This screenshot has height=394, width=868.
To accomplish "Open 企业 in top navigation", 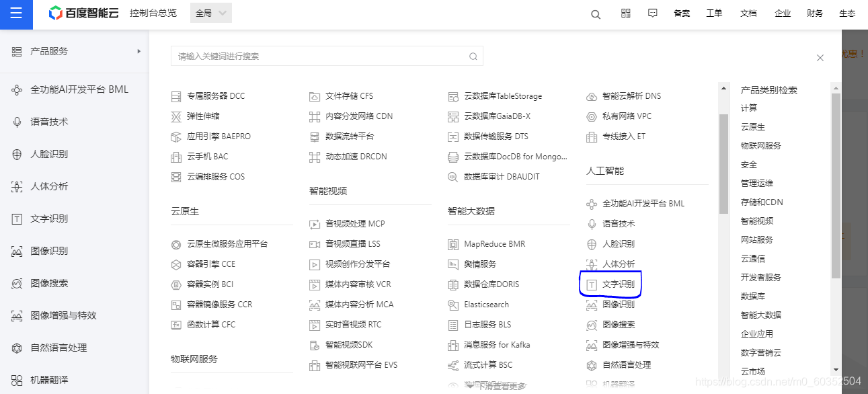I will tap(783, 13).
